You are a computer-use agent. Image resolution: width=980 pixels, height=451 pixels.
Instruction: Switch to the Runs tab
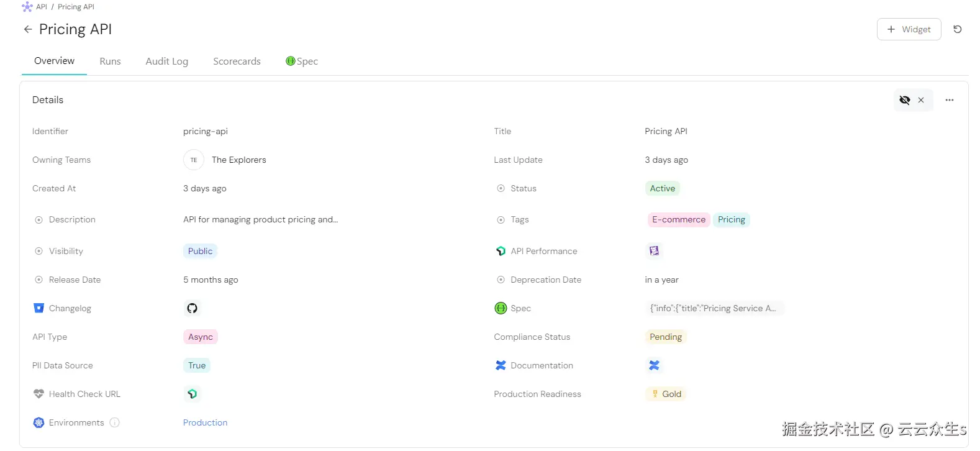pyautogui.click(x=110, y=61)
